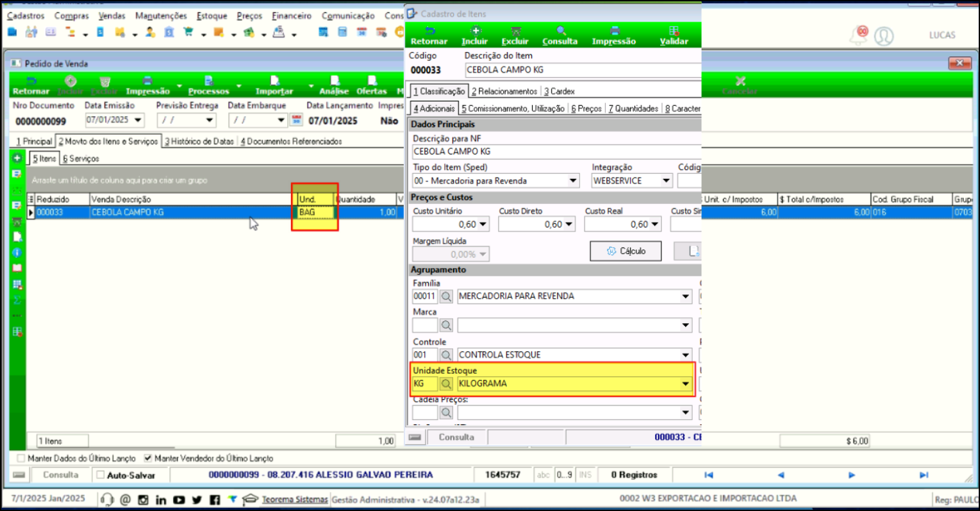Open the Financeiro menu
Screen dimensions: 980x511
coord(292,15)
